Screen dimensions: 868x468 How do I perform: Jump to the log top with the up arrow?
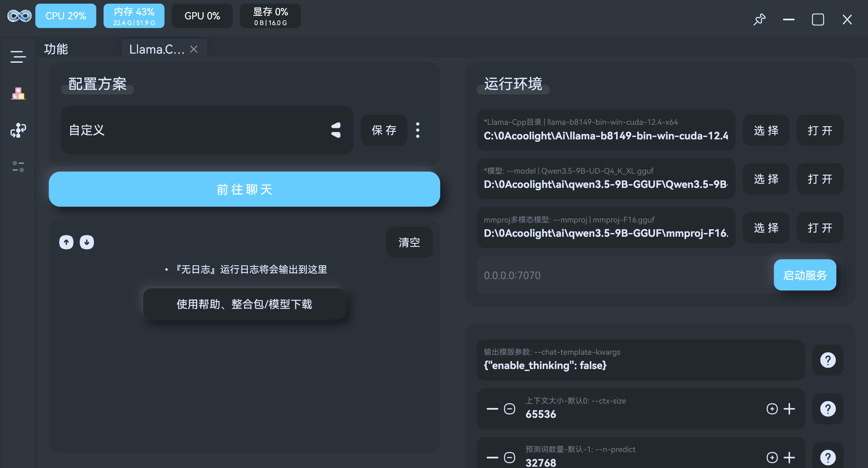click(66, 242)
